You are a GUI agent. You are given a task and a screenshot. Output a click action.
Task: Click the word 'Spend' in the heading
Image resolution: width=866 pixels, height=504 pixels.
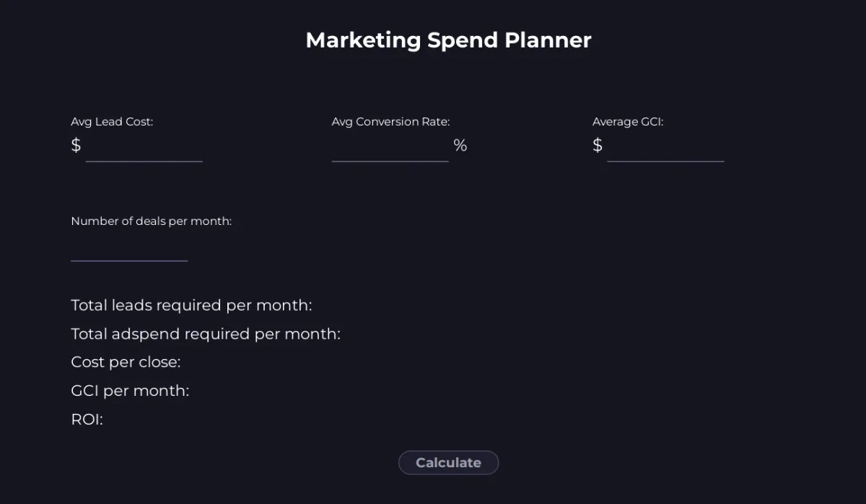[463, 40]
